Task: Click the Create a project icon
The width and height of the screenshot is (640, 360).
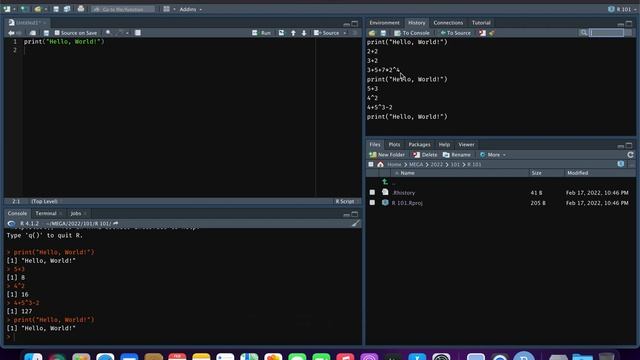Action: point(24,9)
